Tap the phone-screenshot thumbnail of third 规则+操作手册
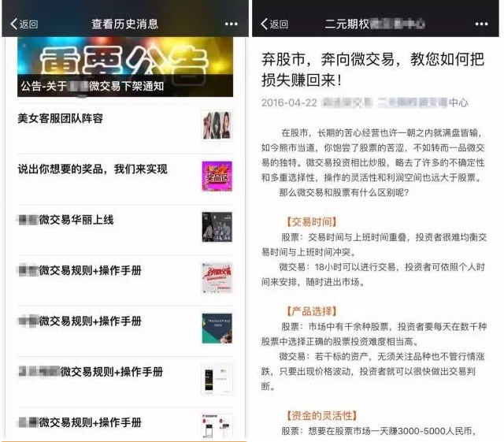The width and height of the screenshot is (504, 442). coord(217,378)
